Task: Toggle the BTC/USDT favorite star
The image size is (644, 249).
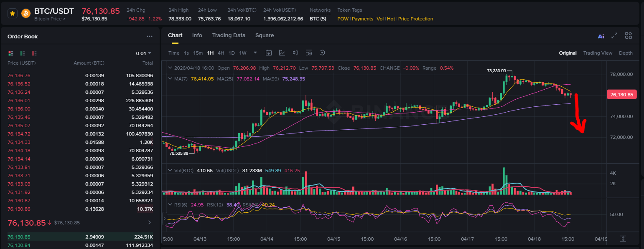Action: tap(13, 13)
